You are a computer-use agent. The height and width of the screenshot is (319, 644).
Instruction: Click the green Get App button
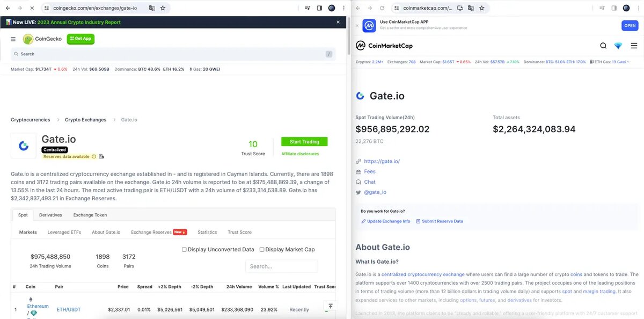point(80,39)
